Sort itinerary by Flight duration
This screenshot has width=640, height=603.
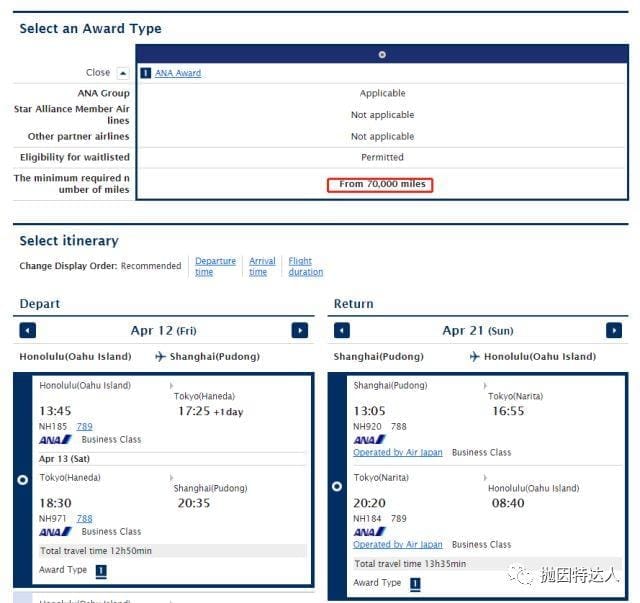305,266
